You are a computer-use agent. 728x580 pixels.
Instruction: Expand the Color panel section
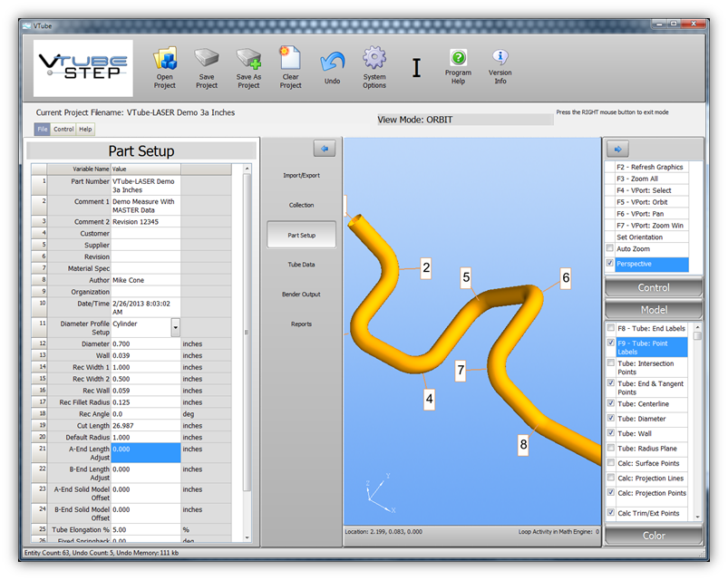(654, 536)
